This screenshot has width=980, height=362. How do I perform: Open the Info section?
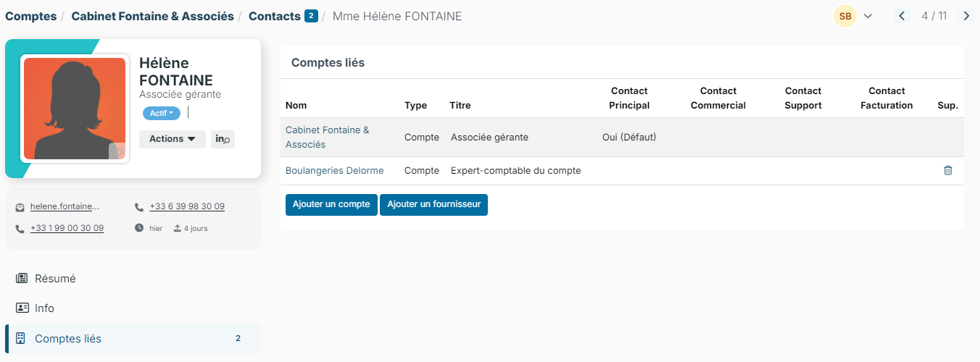coord(133,308)
